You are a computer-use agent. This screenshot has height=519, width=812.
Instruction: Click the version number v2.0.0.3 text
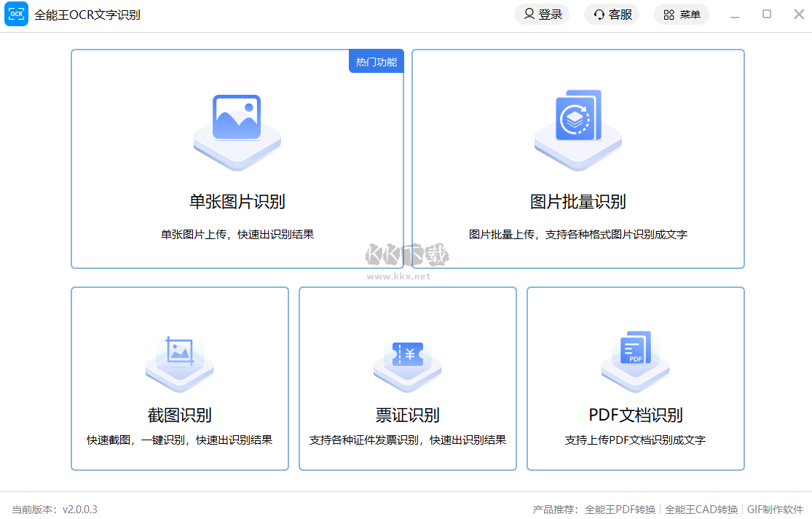point(80,510)
